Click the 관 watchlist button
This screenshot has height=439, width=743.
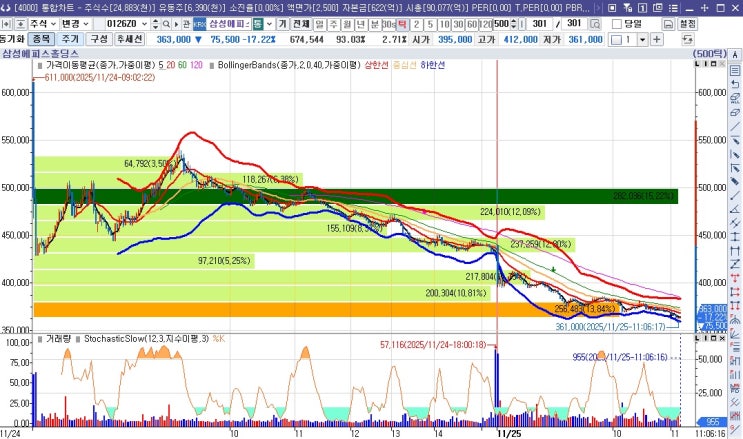186,24
